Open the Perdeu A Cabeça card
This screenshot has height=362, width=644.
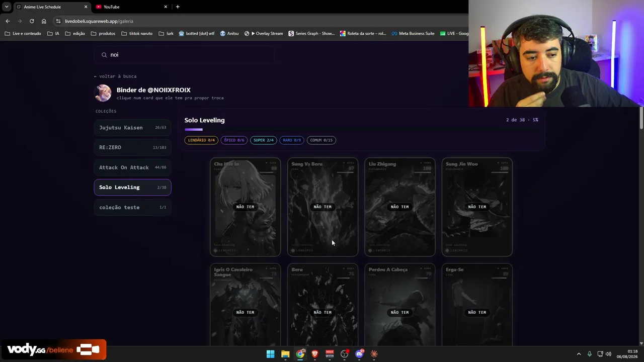(400, 305)
